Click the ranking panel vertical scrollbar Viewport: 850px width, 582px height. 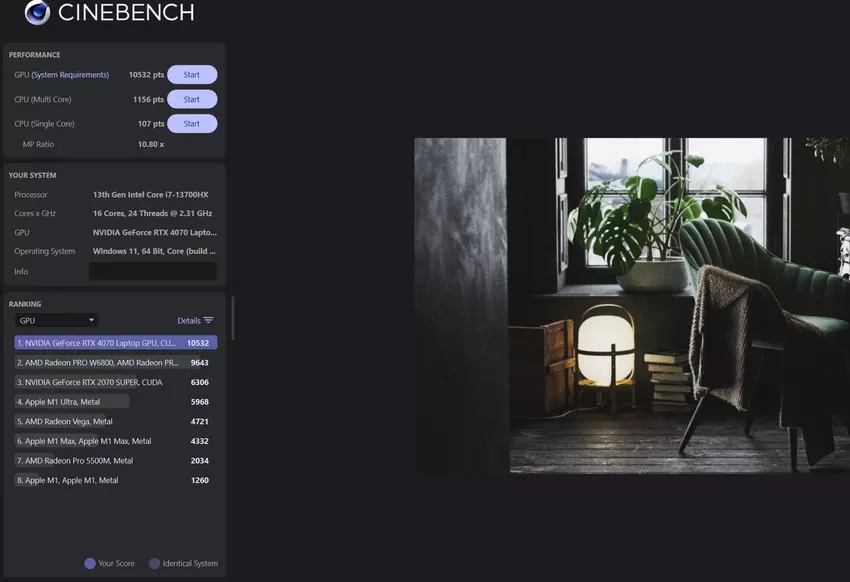232,317
